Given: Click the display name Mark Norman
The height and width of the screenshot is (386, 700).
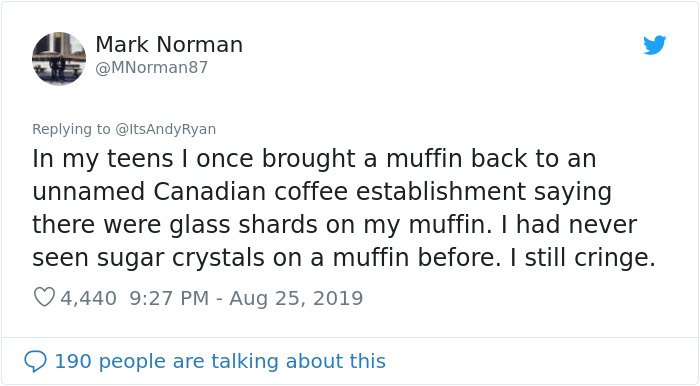Looking at the screenshot, I should pyautogui.click(x=169, y=44).
